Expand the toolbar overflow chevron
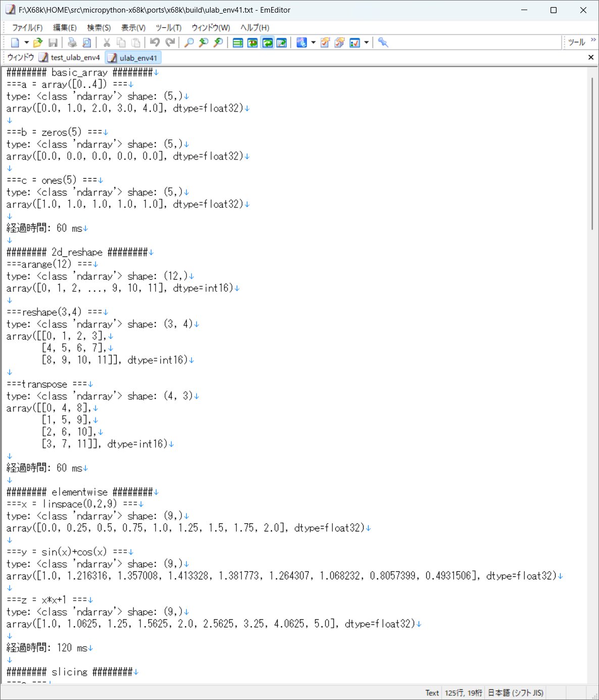This screenshot has height=700, width=599. point(593,40)
